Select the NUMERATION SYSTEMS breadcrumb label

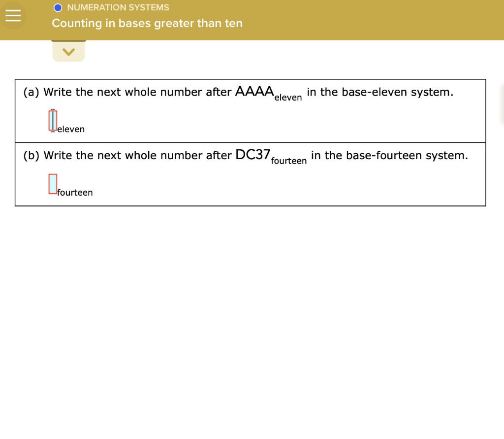117,7
